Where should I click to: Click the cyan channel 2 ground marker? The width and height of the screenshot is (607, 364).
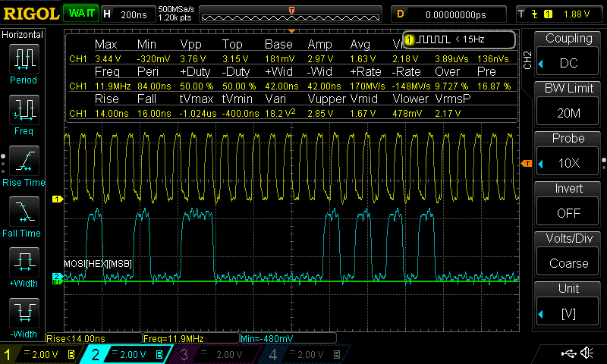pyautogui.click(x=56, y=276)
